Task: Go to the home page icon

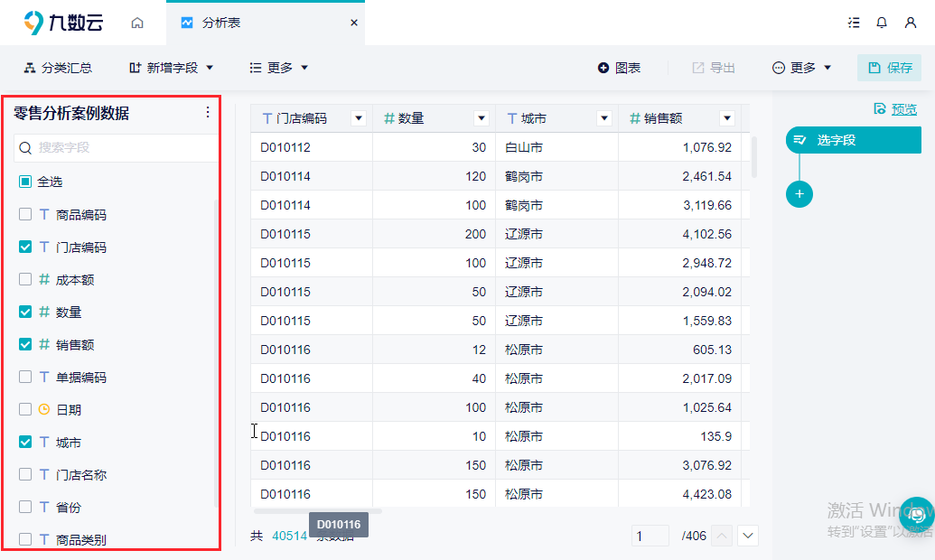Action: tap(137, 23)
